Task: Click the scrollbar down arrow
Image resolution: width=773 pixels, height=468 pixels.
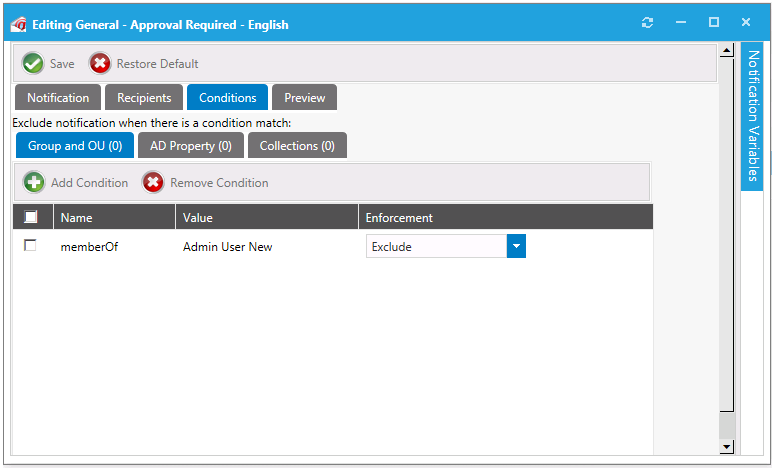Action: point(727,446)
